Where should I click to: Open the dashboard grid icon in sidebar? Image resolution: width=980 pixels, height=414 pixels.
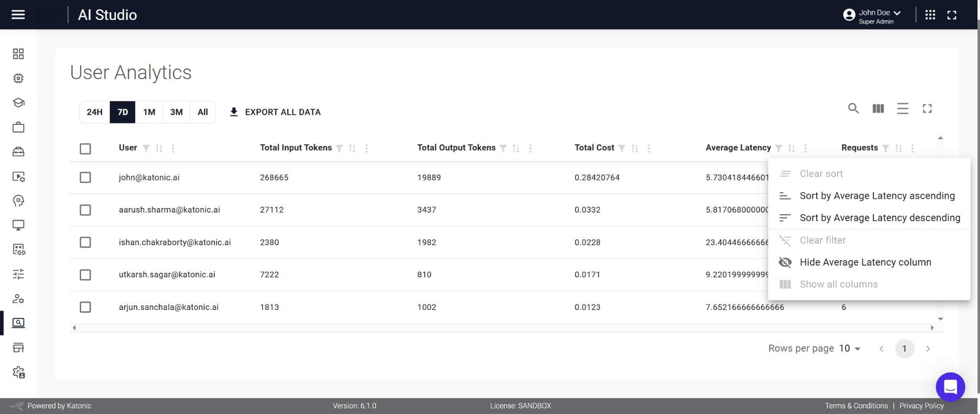click(x=18, y=54)
